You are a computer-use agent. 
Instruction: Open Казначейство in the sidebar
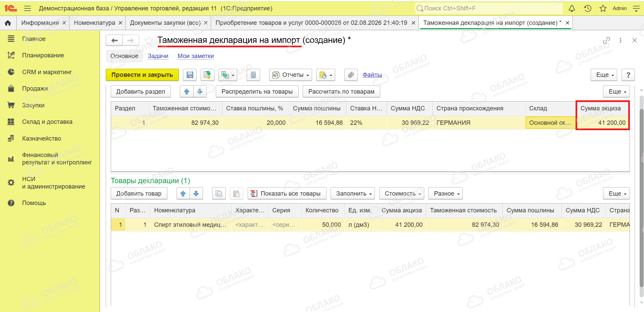click(42, 139)
